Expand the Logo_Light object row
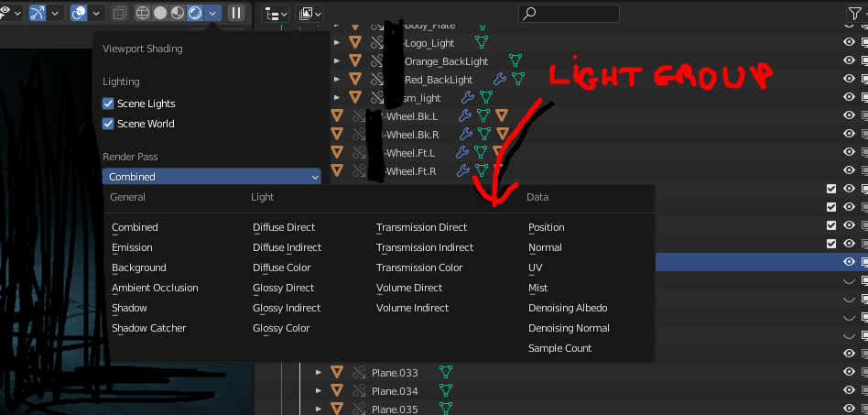The width and height of the screenshot is (868, 415). point(337,43)
